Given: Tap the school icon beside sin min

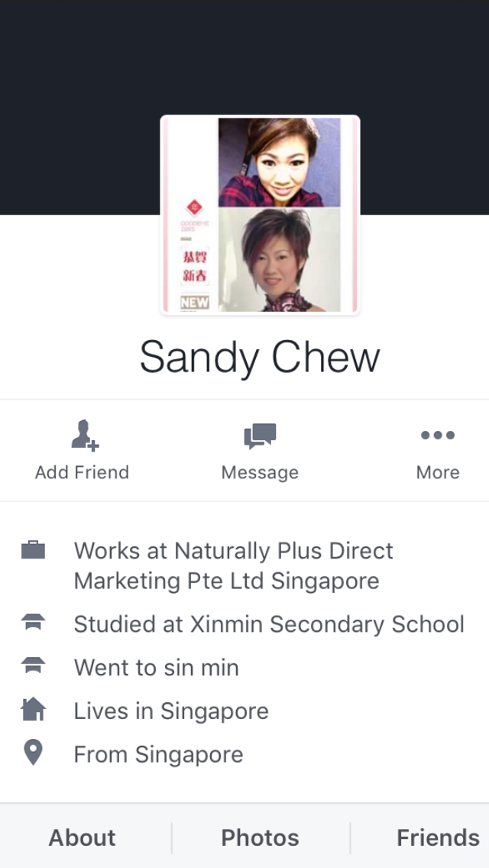Looking at the screenshot, I should click(33, 666).
